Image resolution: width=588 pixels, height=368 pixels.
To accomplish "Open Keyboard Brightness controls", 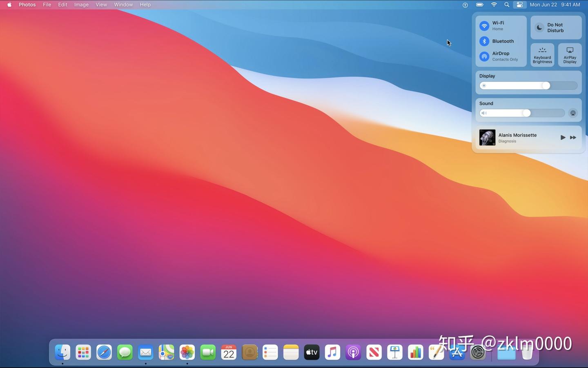I will 542,55.
